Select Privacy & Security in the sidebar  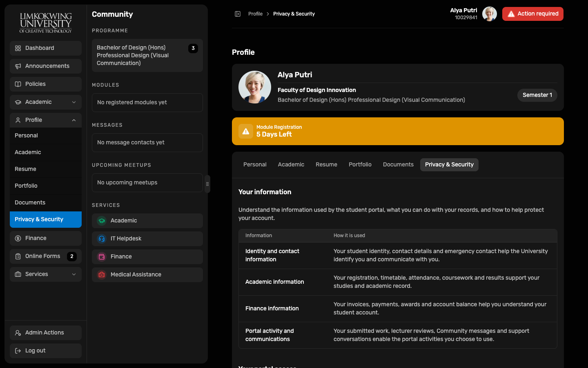click(x=46, y=220)
